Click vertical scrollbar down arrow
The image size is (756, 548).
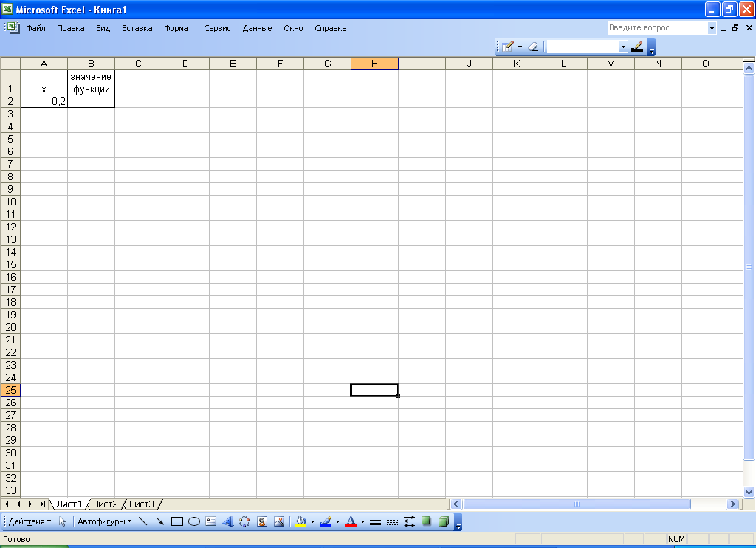pos(749,492)
